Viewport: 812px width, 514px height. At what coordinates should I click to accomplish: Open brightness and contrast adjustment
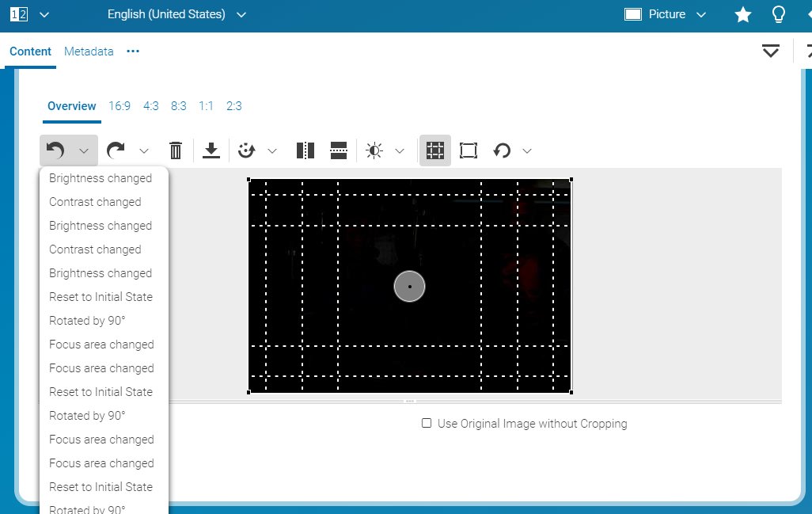[x=374, y=150]
